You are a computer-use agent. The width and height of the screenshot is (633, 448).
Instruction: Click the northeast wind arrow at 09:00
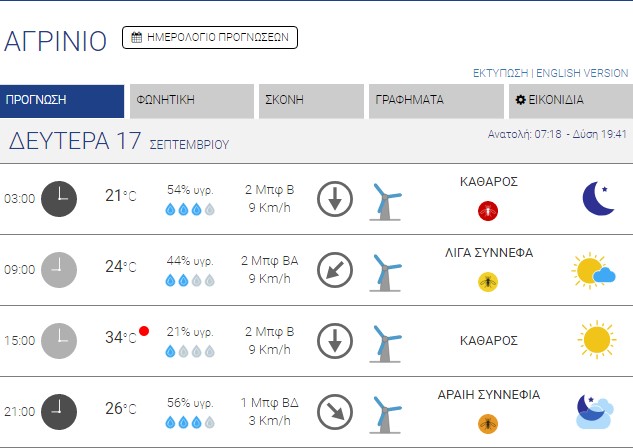pos(335,269)
